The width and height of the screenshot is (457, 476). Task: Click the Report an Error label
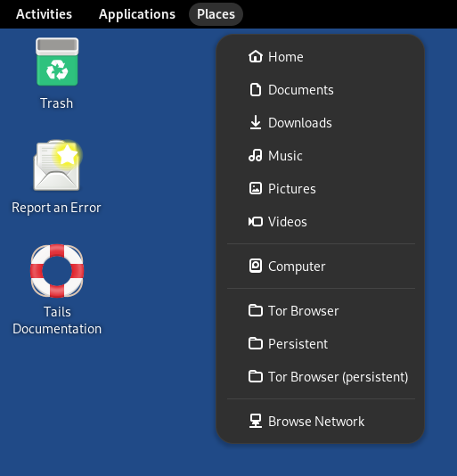(x=56, y=208)
